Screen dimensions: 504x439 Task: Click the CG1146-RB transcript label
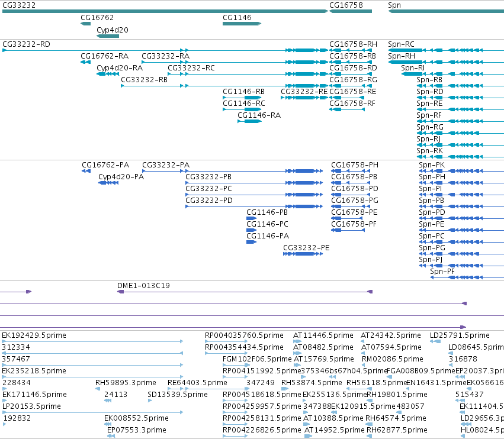243,92
